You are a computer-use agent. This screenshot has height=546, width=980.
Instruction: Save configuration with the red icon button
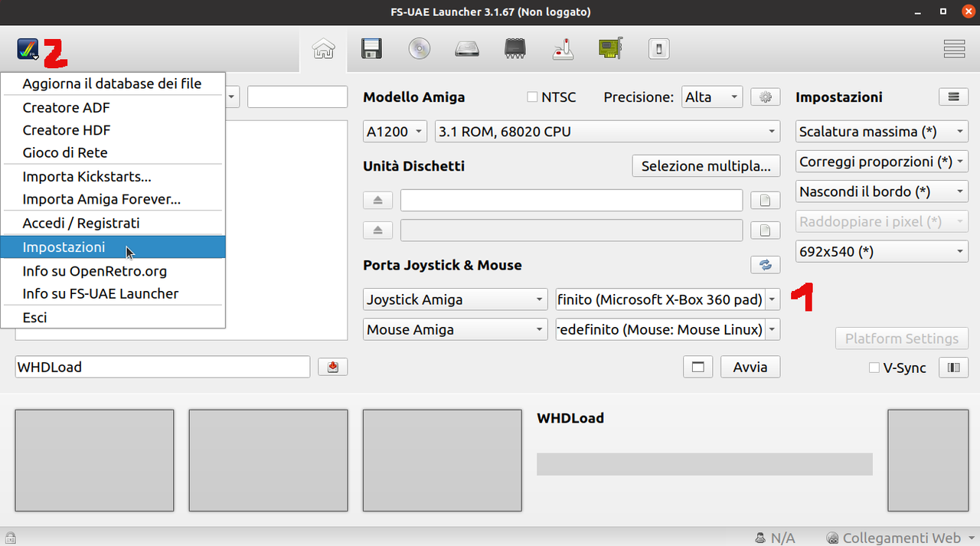pos(332,367)
